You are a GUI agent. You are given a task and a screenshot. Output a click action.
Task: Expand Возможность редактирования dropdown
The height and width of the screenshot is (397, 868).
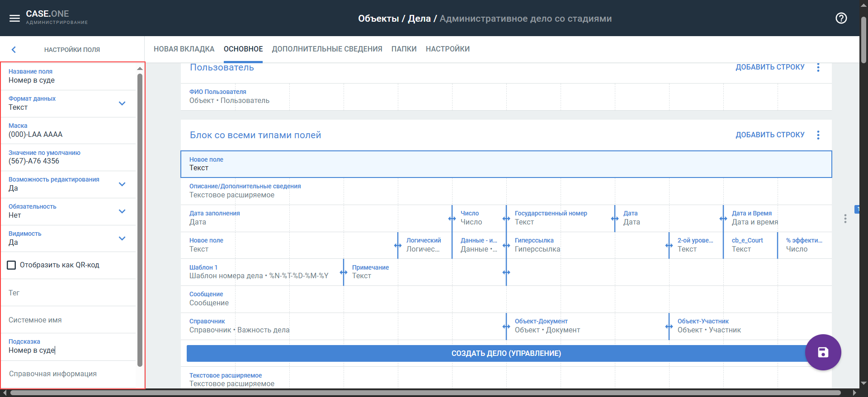[122, 184]
